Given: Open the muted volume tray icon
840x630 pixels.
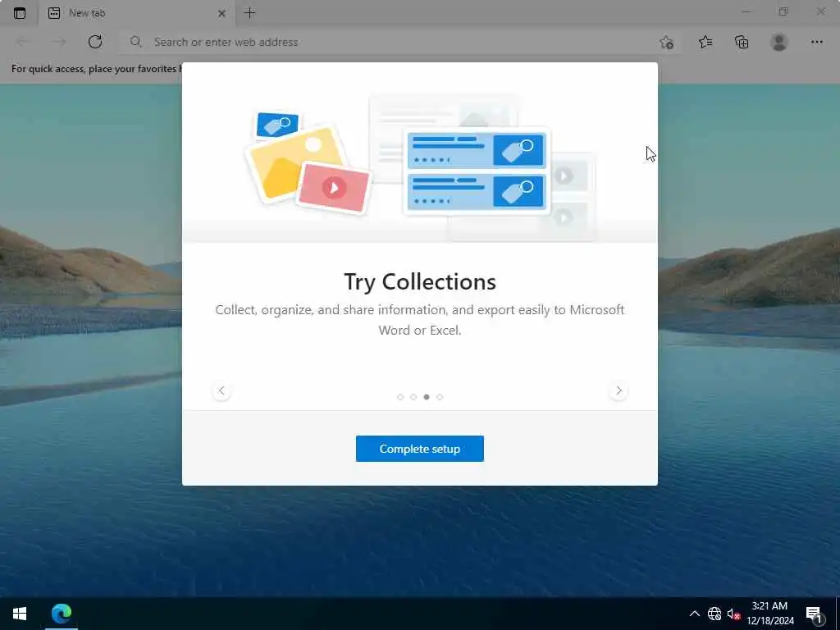Looking at the screenshot, I should click(x=733, y=614).
